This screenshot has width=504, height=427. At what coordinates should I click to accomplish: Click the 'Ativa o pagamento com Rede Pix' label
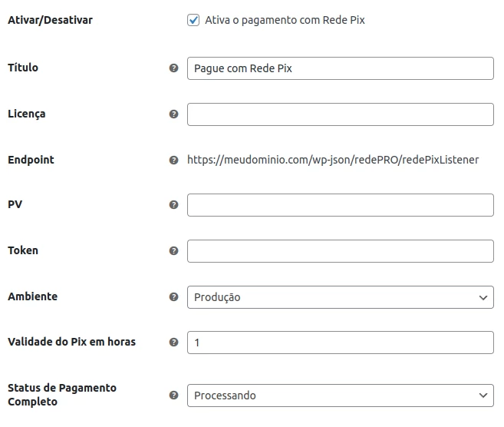pos(285,21)
